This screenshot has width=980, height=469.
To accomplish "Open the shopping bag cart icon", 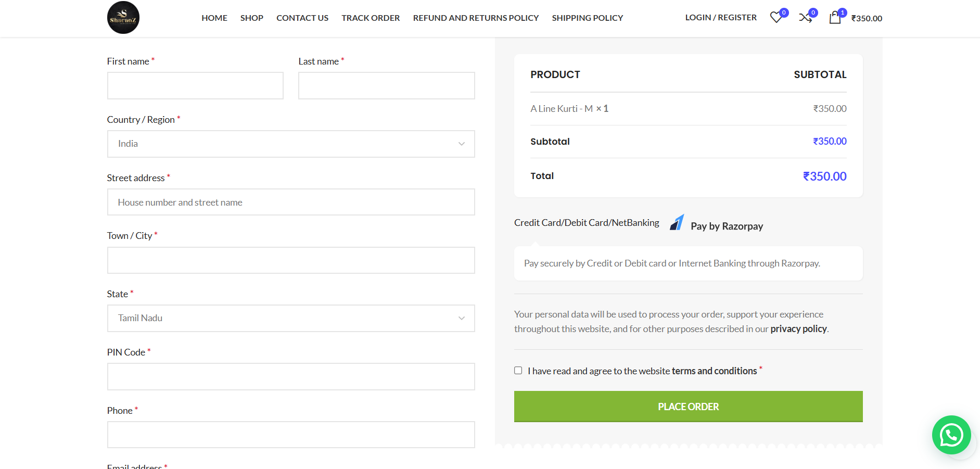I will tap(835, 18).
